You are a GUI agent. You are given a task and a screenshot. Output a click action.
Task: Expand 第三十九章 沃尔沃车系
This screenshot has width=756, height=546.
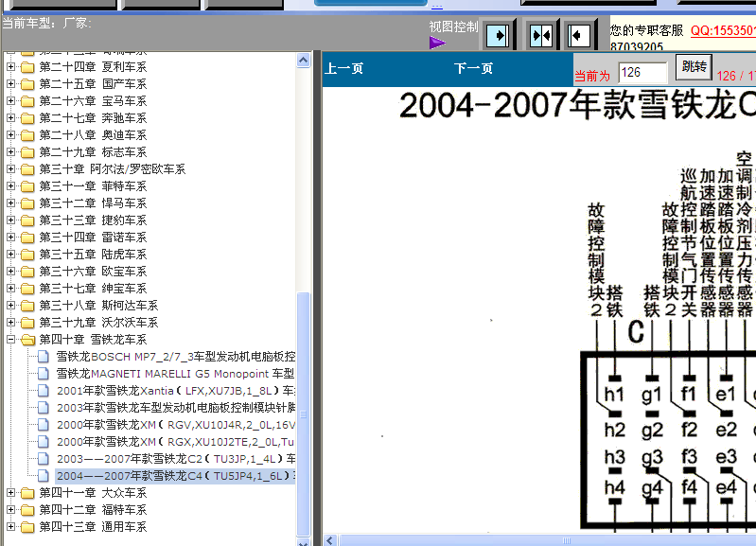coord(10,322)
